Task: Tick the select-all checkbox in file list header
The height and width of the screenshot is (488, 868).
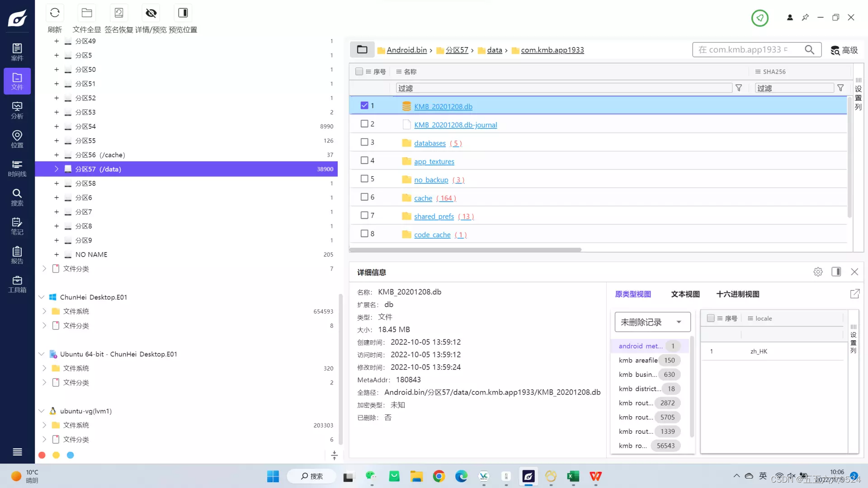Action: 359,71
